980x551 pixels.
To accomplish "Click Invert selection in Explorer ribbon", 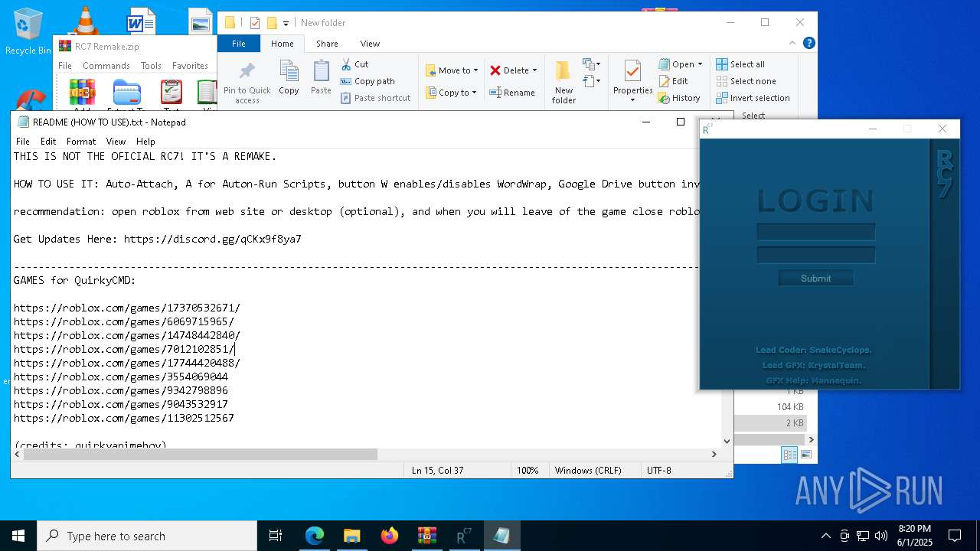I will [x=753, y=98].
